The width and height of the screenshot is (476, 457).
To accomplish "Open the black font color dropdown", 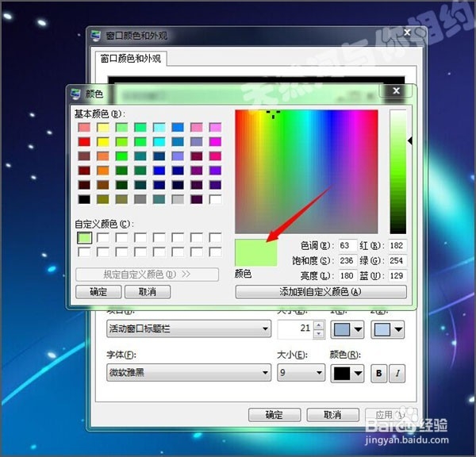I will coord(347,373).
